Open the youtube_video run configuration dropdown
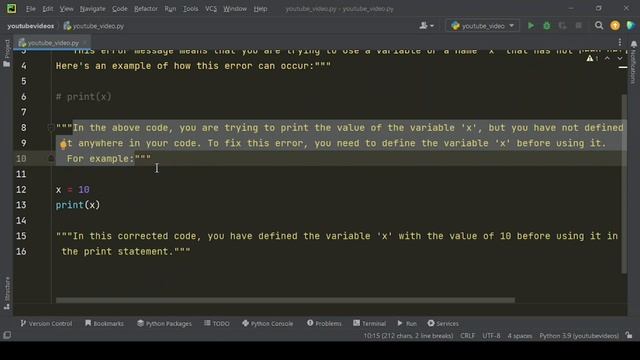Viewport: 640px width, 360px height. (482, 26)
